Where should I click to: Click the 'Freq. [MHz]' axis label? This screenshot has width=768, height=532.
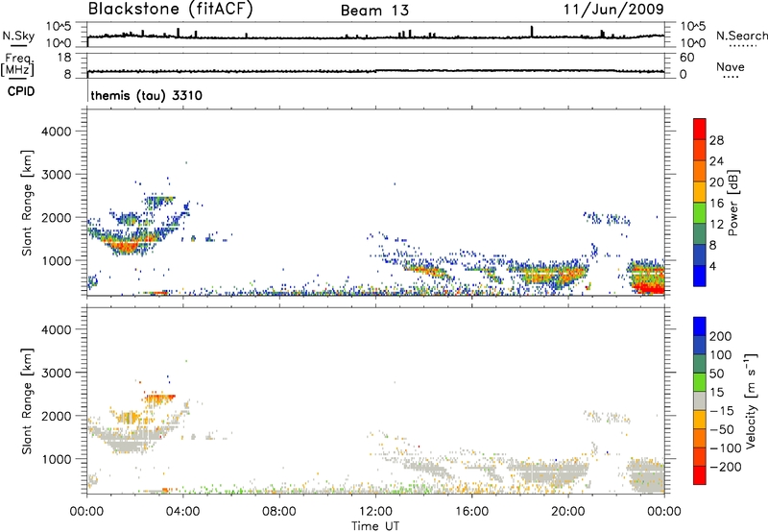pyautogui.click(x=18, y=64)
